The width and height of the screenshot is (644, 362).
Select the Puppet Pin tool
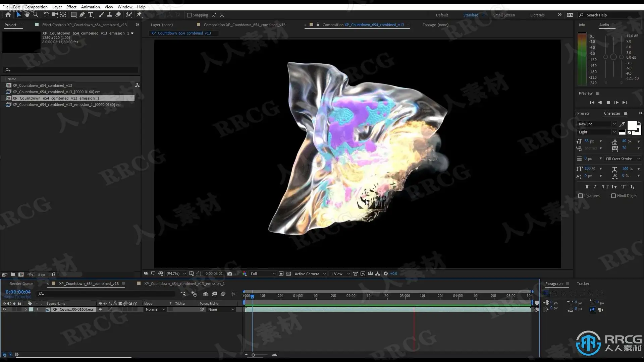[x=139, y=15]
